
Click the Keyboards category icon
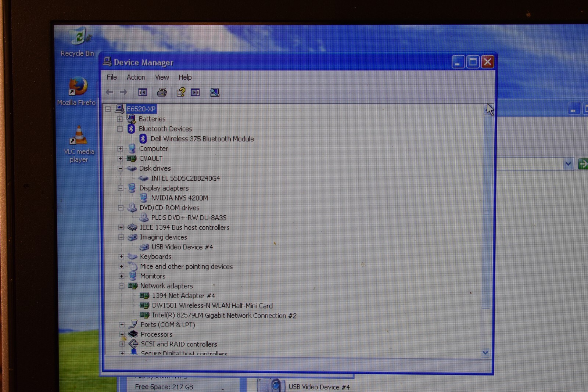tap(132, 256)
